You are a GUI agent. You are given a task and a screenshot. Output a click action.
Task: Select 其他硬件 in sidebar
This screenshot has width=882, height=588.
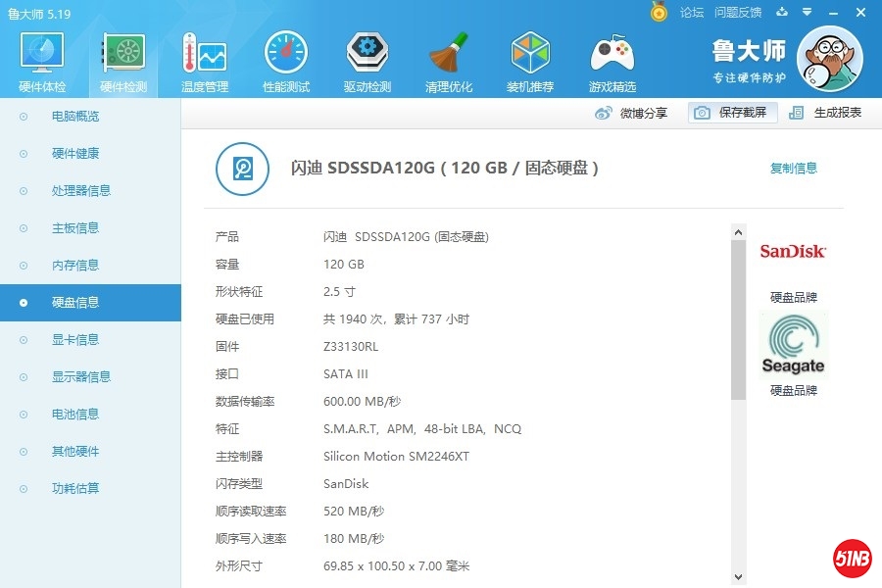(90, 451)
